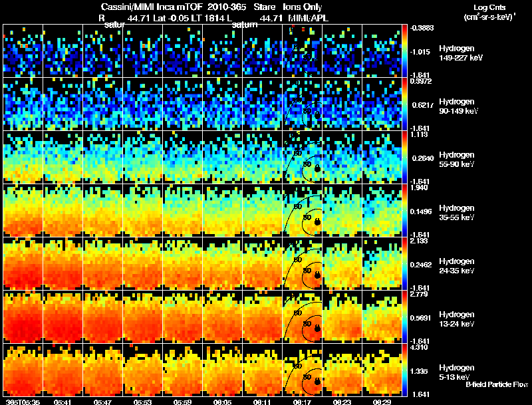Click the 'Hydrogen 24-35 keV' row label
Viewport: 532px width, 405px height.
point(457,266)
